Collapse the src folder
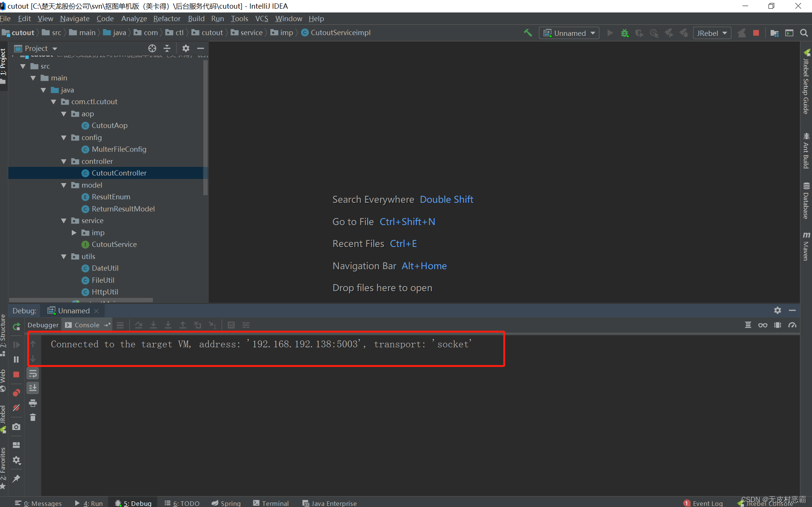This screenshot has height=507, width=812. coord(23,66)
